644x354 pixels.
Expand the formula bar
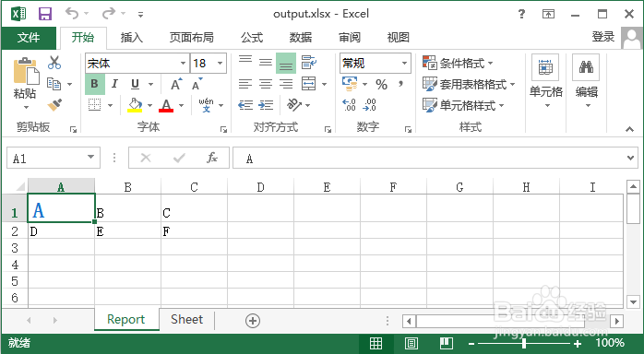coord(630,158)
